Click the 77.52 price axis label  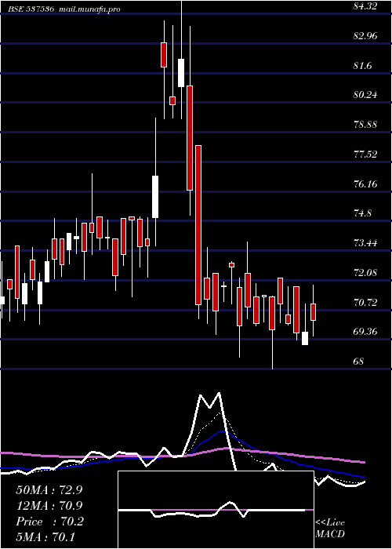tap(365, 154)
